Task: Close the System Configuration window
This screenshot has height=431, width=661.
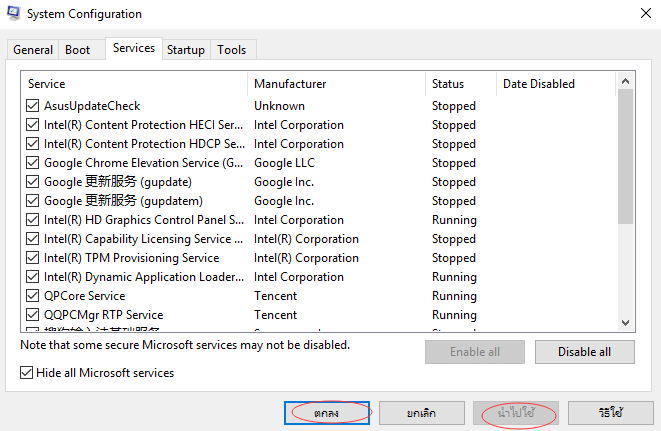Action: click(645, 13)
